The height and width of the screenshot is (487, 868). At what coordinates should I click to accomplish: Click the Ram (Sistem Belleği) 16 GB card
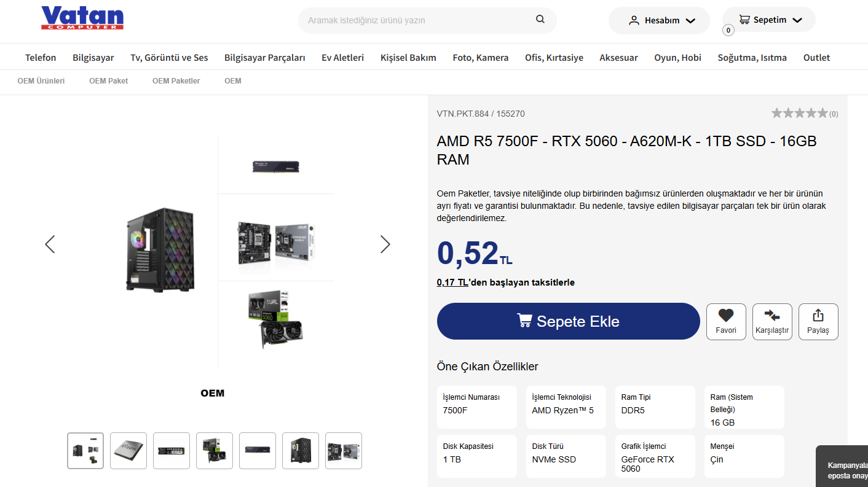tap(744, 407)
